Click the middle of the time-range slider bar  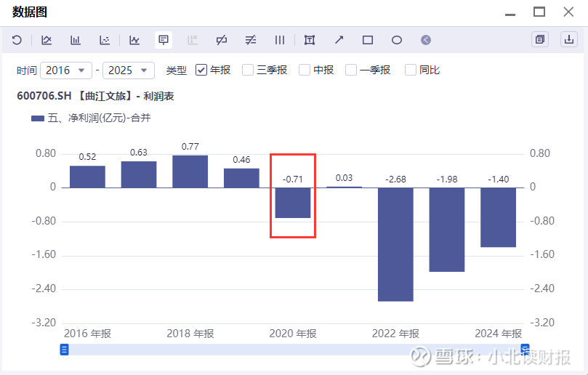click(295, 350)
